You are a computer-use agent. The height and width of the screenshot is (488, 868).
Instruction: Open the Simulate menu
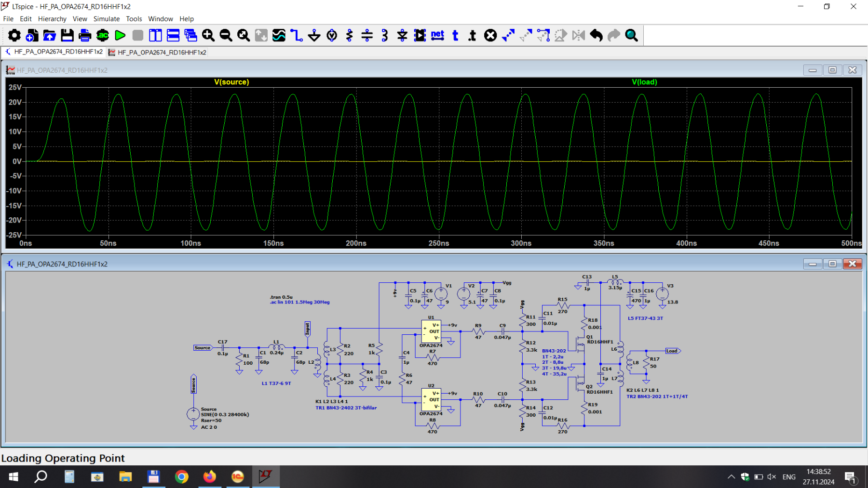click(107, 19)
